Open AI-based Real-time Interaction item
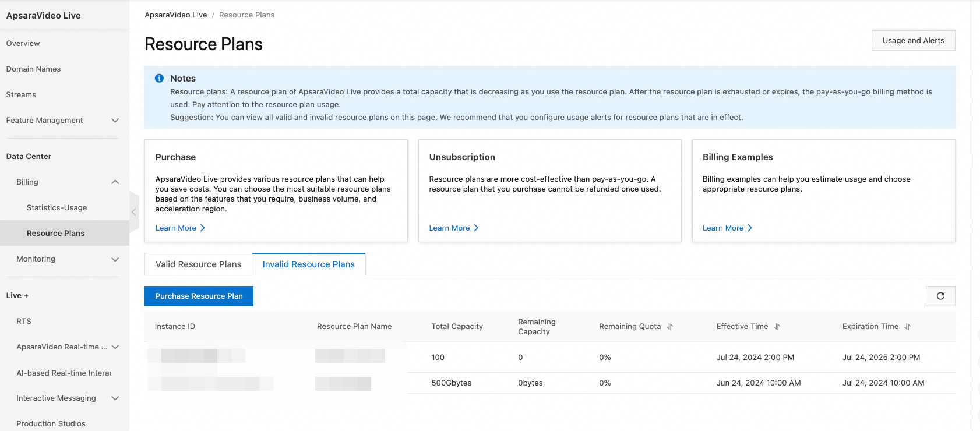Viewport: 980px width, 431px height. 64,373
